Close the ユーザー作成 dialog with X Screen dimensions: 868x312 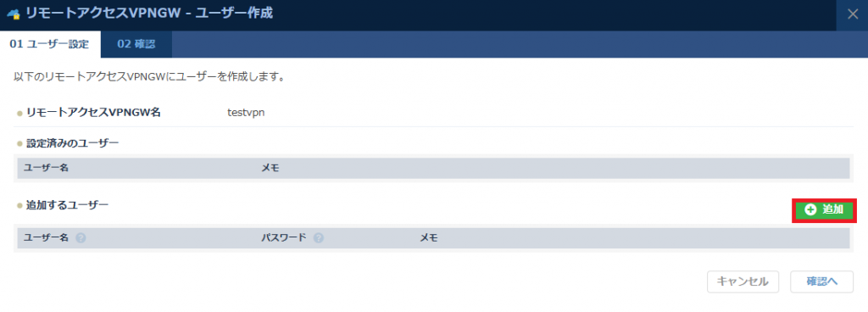(853, 14)
